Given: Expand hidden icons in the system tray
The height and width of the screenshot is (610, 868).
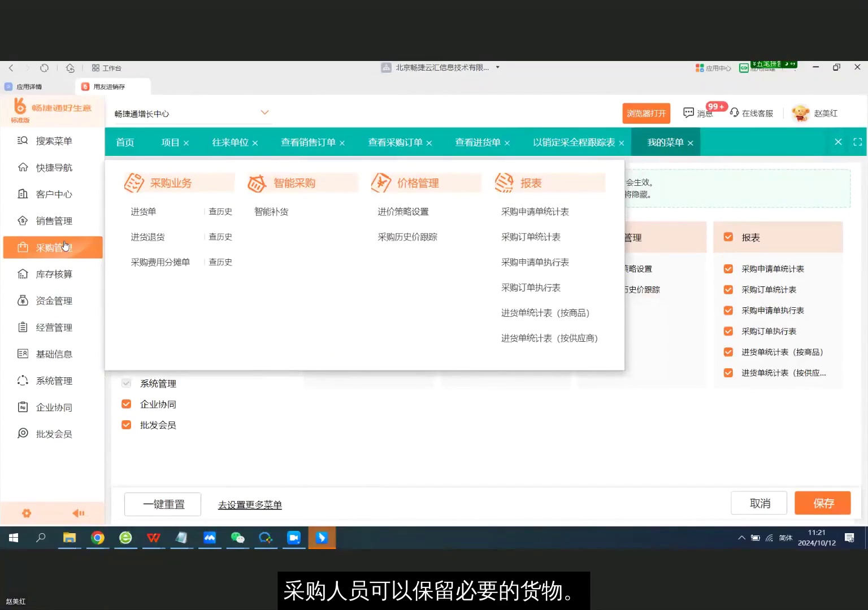Looking at the screenshot, I should pos(741,538).
